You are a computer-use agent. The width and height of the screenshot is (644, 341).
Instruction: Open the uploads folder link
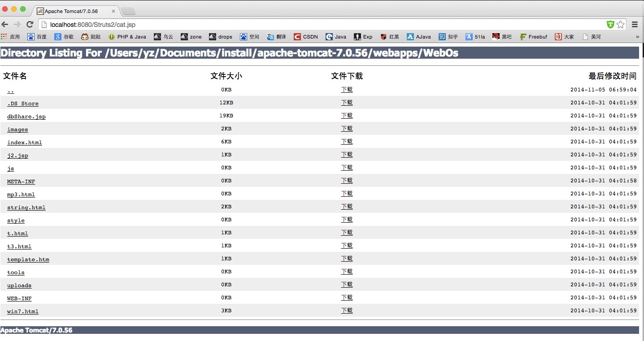click(x=19, y=285)
